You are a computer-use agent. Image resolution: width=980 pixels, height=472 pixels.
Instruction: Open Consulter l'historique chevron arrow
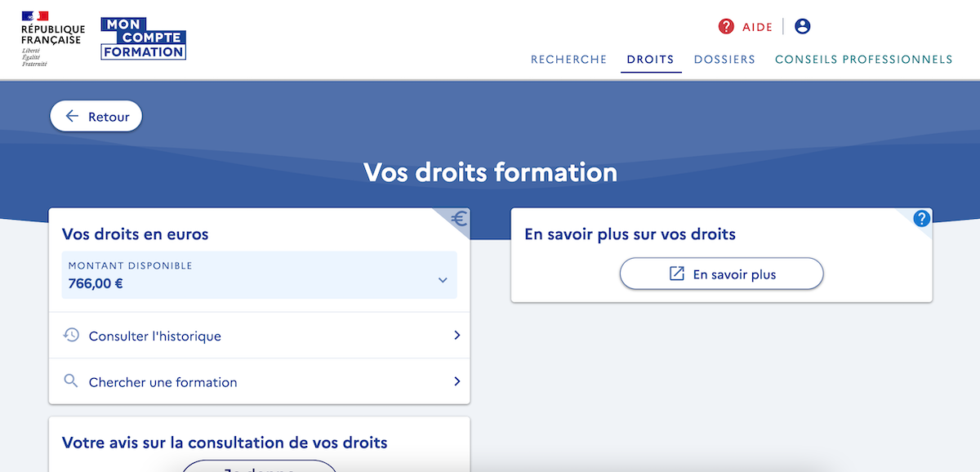tap(457, 336)
